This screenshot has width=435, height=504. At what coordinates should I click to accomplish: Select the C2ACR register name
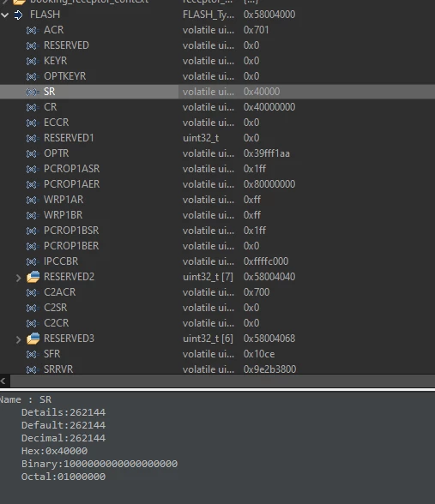pyautogui.click(x=60, y=292)
